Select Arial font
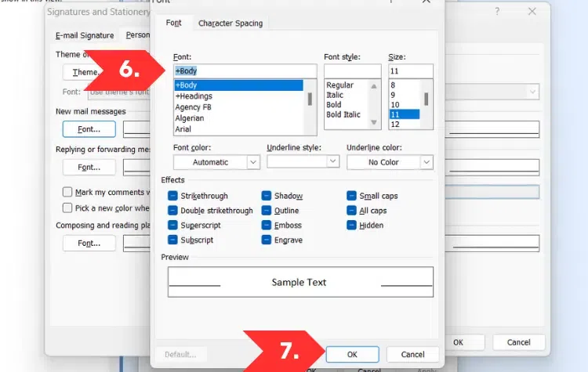 (239, 129)
